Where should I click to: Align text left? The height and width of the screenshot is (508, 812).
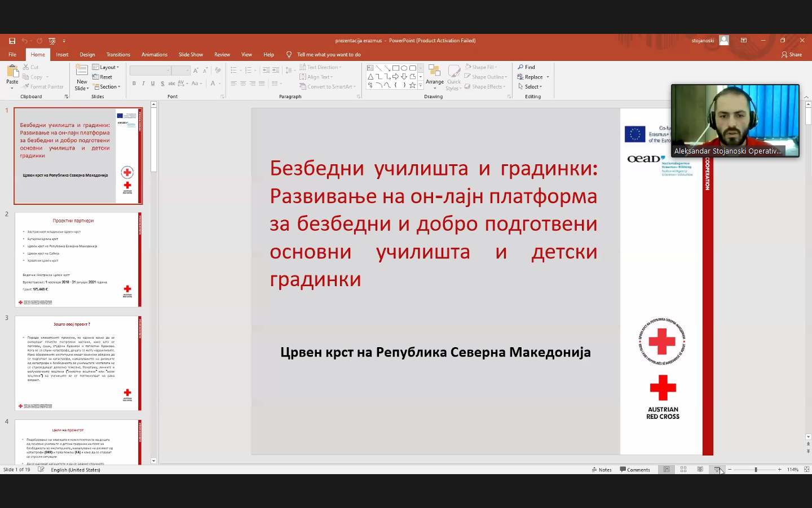point(233,84)
